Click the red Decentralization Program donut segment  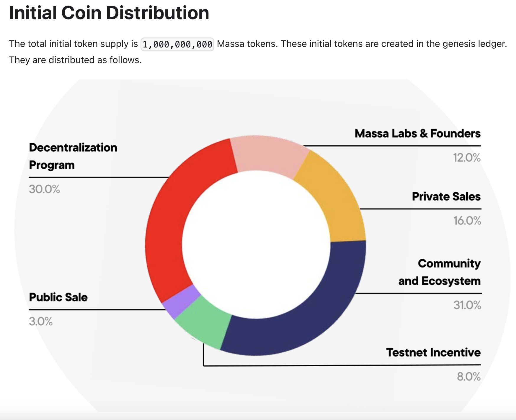[171, 218]
